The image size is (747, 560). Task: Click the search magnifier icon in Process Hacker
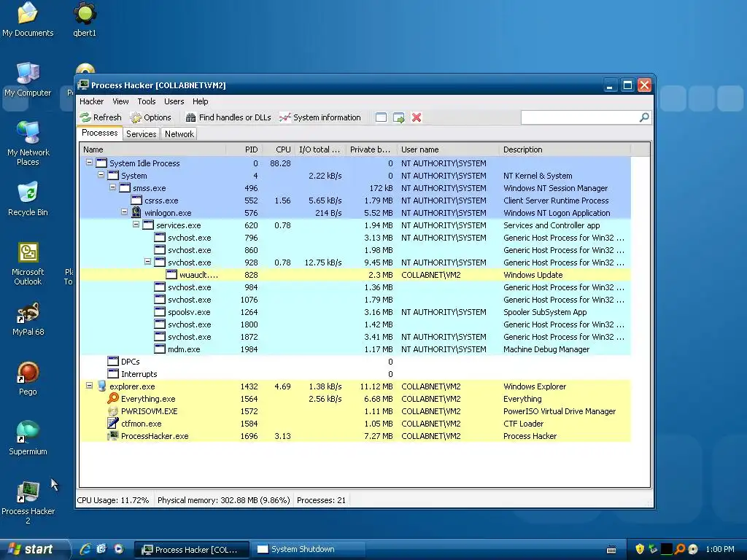pos(644,117)
